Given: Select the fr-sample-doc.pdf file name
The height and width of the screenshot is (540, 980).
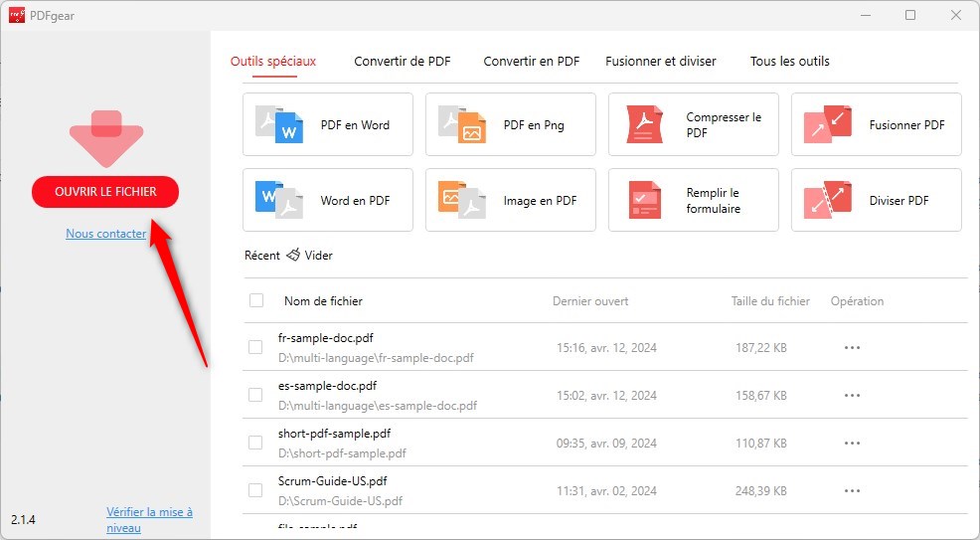Looking at the screenshot, I should 326,338.
